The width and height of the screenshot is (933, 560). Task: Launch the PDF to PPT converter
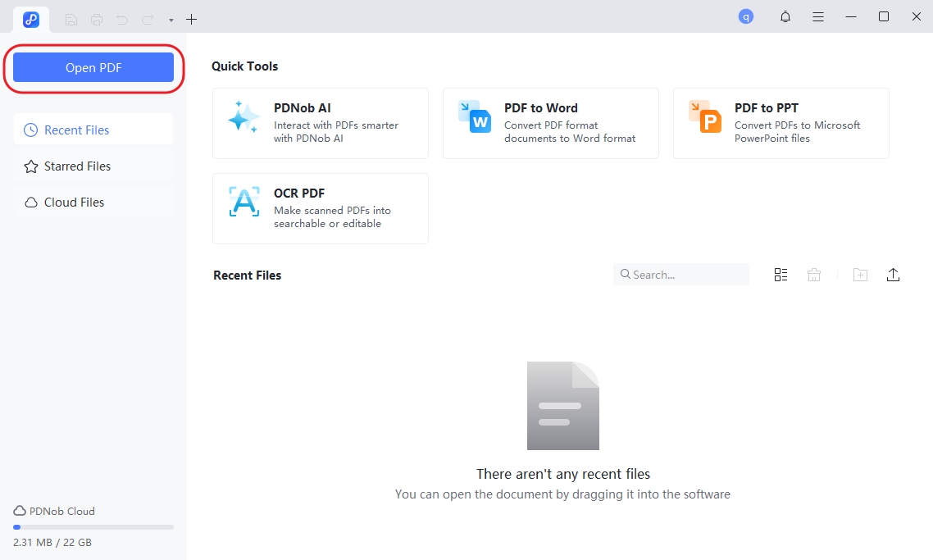[781, 122]
